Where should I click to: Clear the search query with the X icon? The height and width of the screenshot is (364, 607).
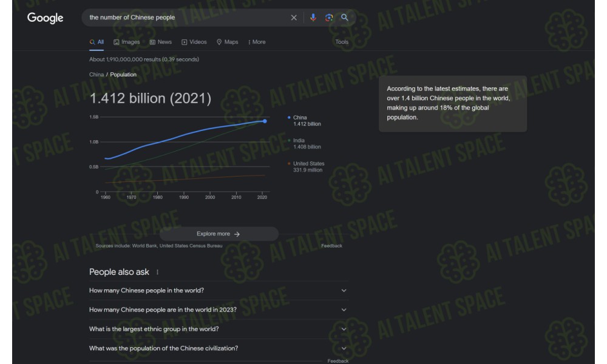pos(294,18)
